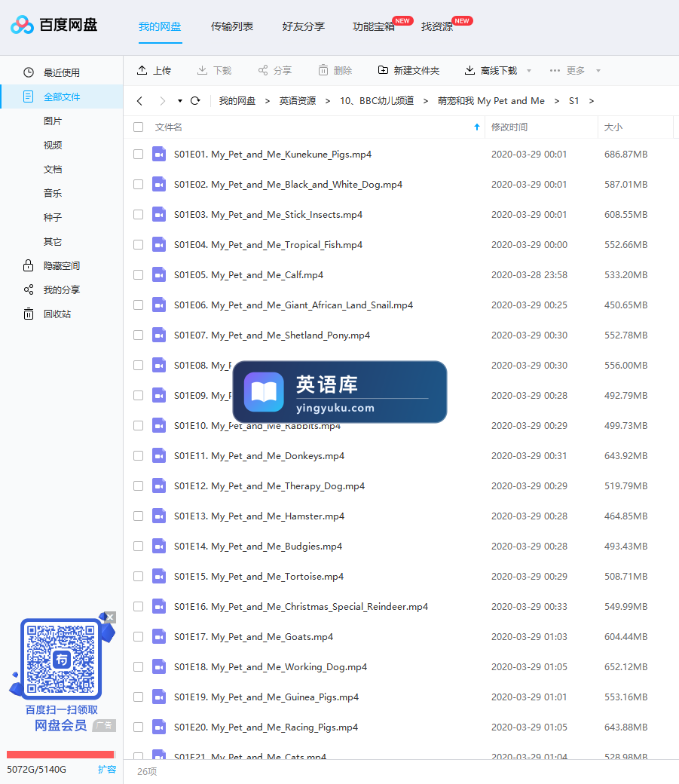
Task: Check the S01E19 Guinea_Pigs file
Action: point(139,697)
